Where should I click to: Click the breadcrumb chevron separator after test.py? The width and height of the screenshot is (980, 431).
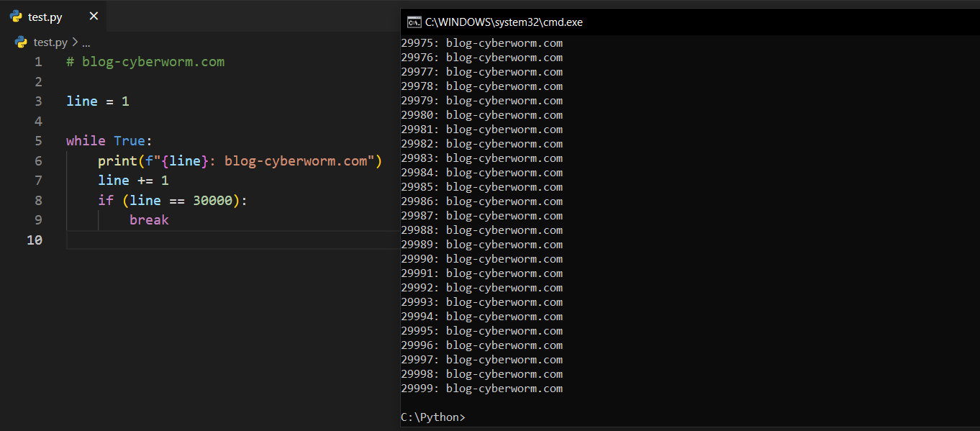(x=74, y=42)
